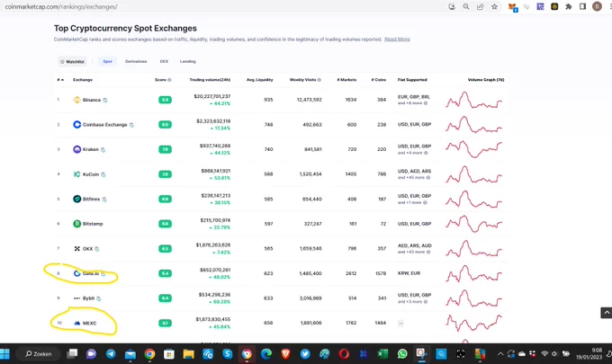
Task: Sort by Trading volume(24h) column header
Action: 210,80
